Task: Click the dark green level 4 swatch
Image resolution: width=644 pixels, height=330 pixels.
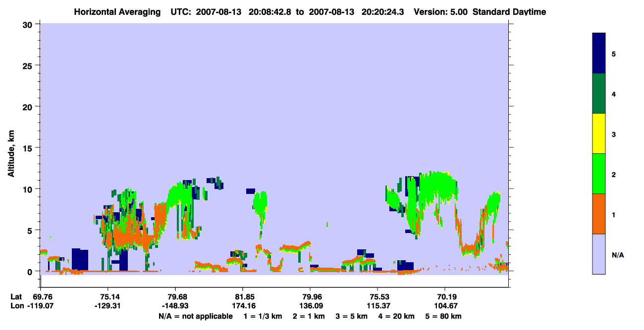Action: [x=599, y=94]
